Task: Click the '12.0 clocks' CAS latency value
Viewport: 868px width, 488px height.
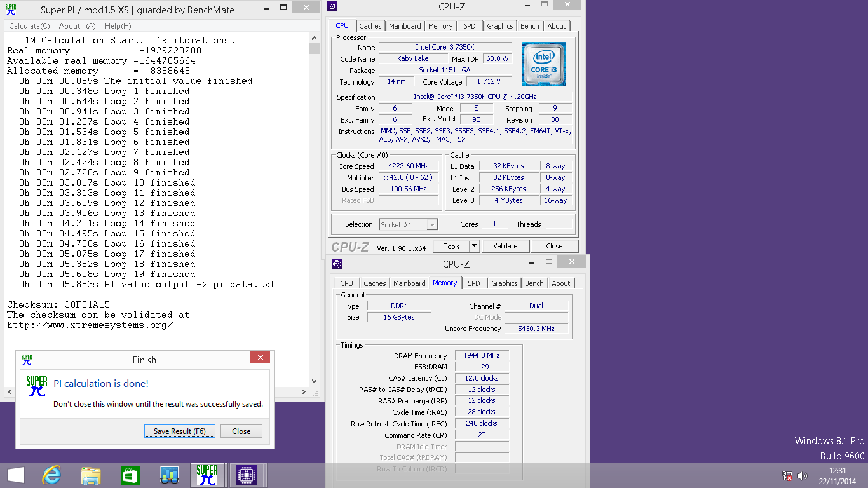Action: pos(482,378)
